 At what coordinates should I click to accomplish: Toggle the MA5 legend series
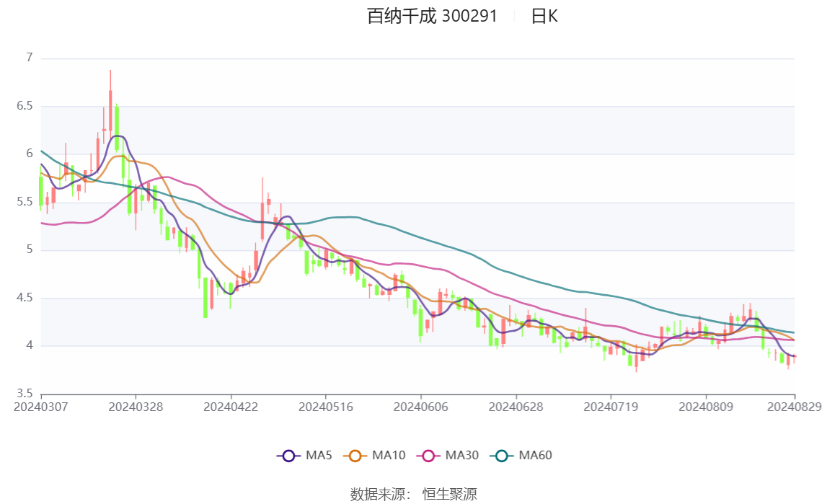point(304,456)
